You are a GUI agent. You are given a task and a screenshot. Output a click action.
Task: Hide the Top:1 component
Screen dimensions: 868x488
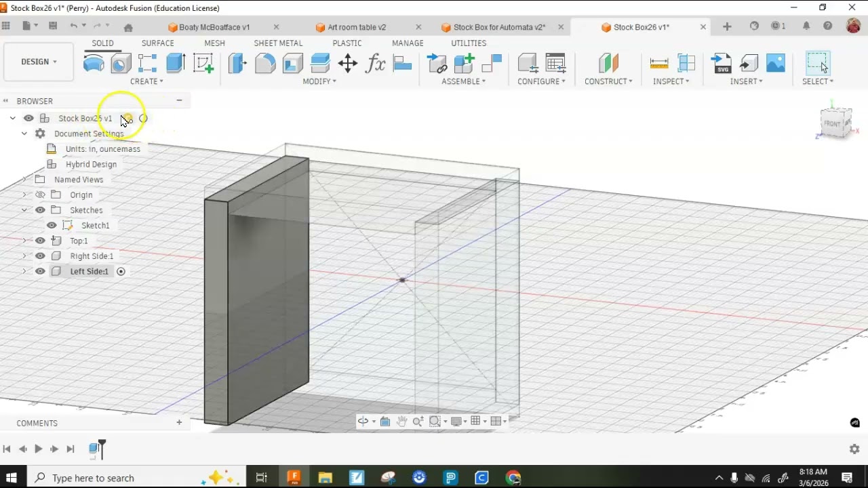[40, 241]
